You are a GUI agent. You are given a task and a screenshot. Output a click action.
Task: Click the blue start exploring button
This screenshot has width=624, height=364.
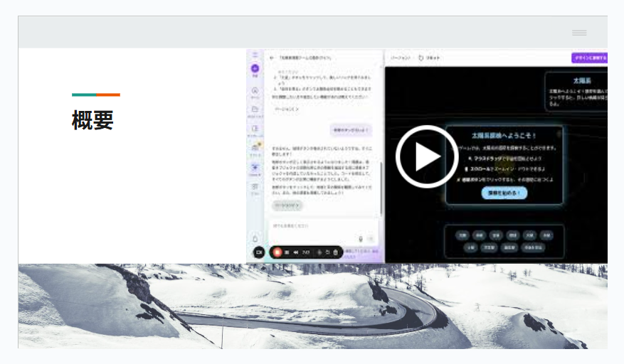click(504, 193)
